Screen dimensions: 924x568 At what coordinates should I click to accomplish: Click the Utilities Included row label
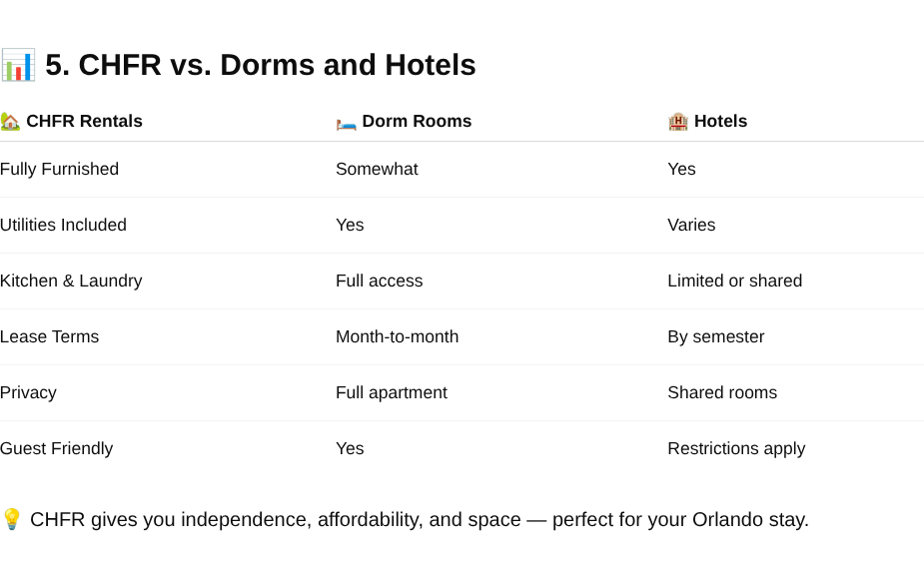(x=63, y=225)
